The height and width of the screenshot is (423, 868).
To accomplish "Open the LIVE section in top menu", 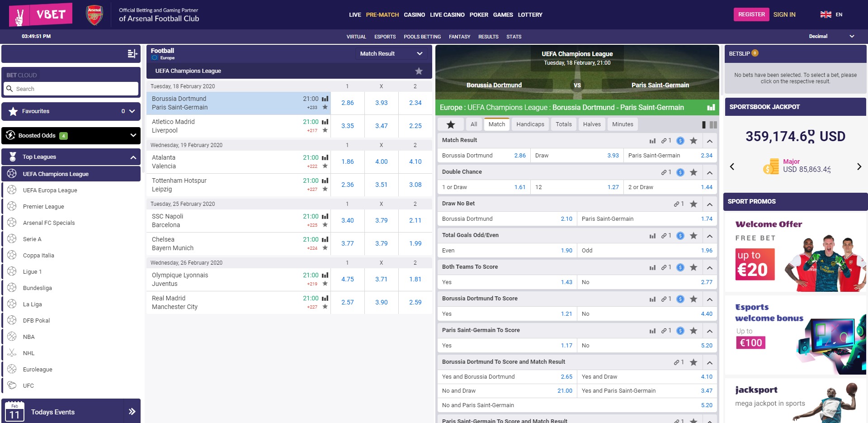I will (355, 15).
